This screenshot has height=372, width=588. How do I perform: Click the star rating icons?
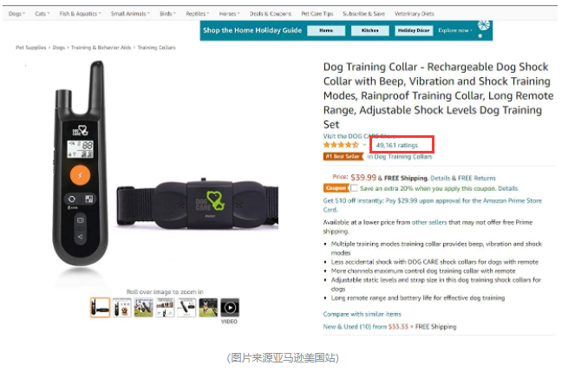pyautogui.click(x=341, y=145)
